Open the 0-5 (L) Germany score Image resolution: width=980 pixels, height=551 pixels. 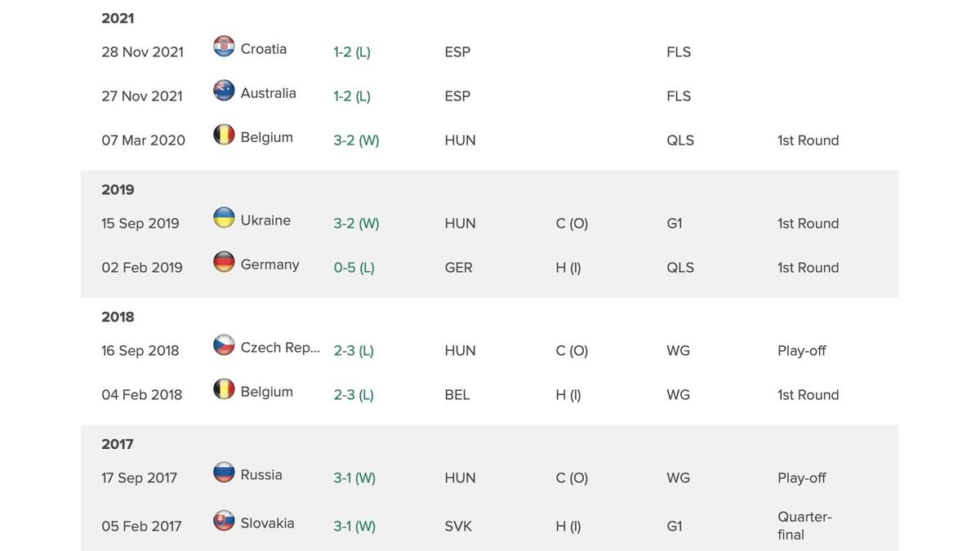click(x=354, y=268)
